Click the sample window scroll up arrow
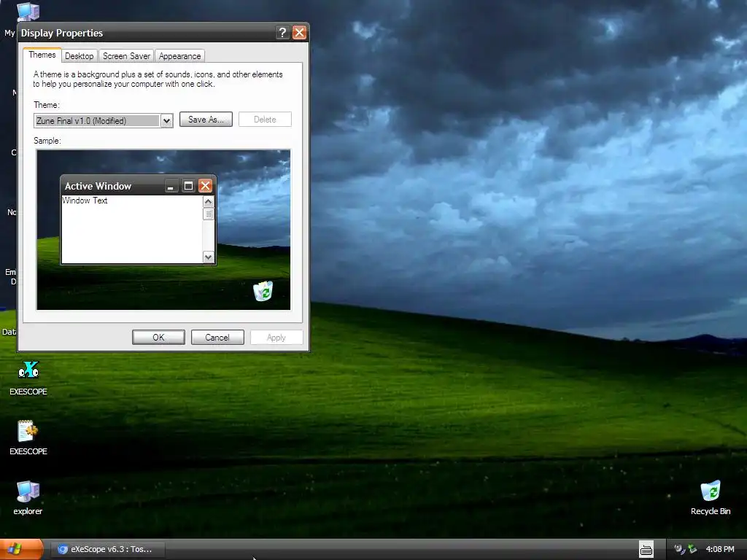The height and width of the screenshot is (560, 747). pyautogui.click(x=208, y=202)
